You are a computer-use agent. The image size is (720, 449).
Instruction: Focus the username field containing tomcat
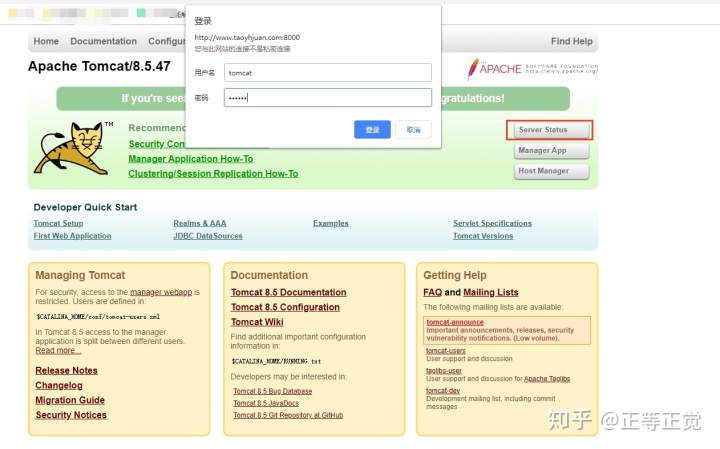pyautogui.click(x=327, y=73)
